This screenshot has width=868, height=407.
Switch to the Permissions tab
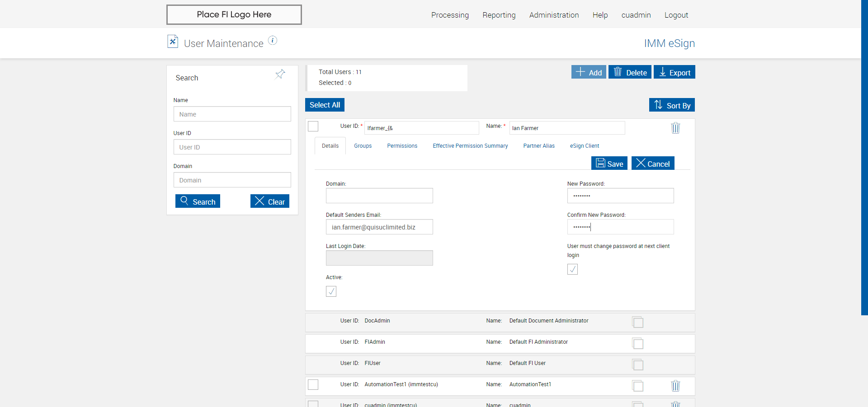click(402, 146)
